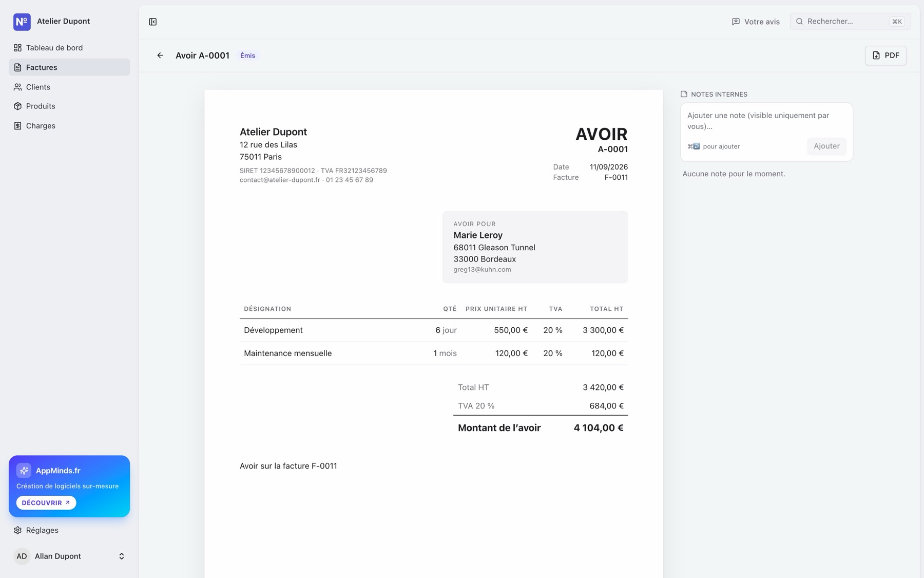924x578 pixels.
Task: Click the search magnifier icon
Action: tap(799, 22)
